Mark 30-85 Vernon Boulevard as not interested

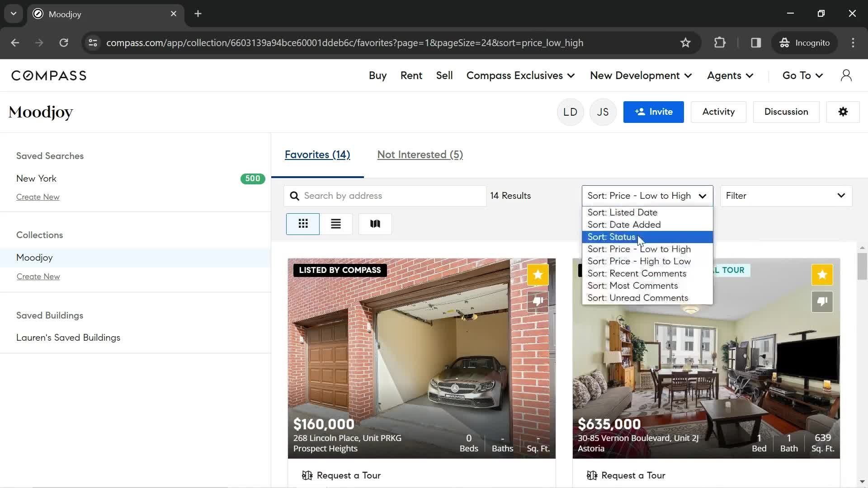click(x=822, y=301)
